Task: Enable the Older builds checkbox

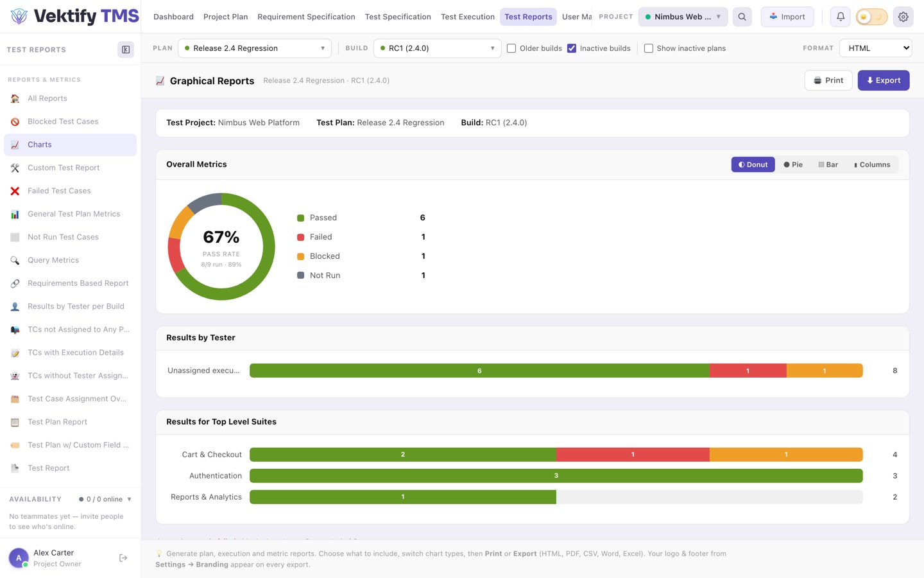Action: (511, 48)
